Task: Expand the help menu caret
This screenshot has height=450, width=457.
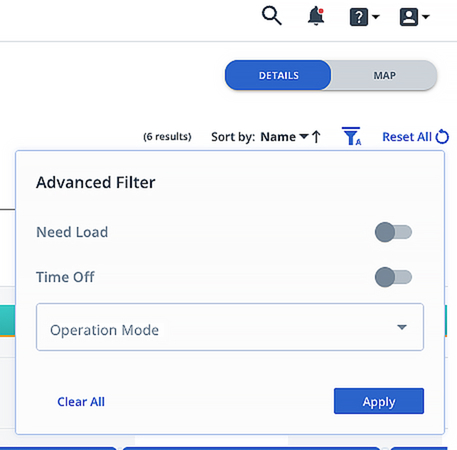Action: coord(376,16)
